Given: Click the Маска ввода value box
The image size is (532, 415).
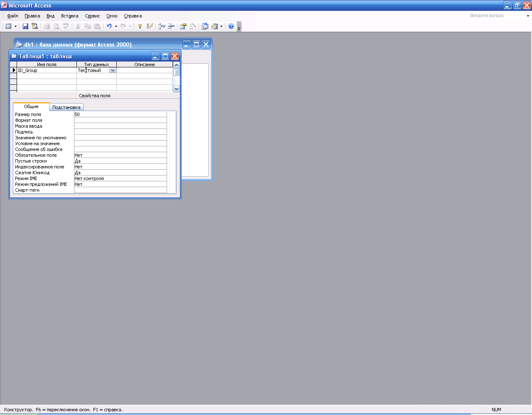Looking at the screenshot, I should point(121,126).
